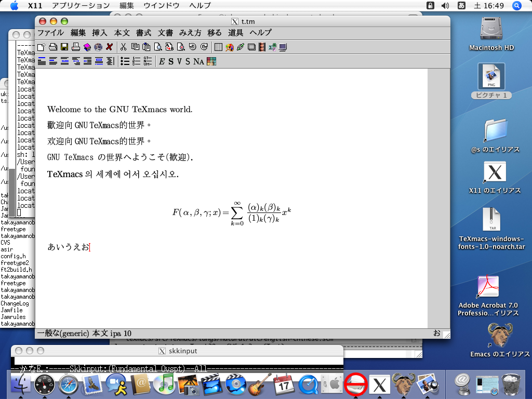532x399 pixels.
Task: Open Finder from the Dock
Action: tap(21, 385)
